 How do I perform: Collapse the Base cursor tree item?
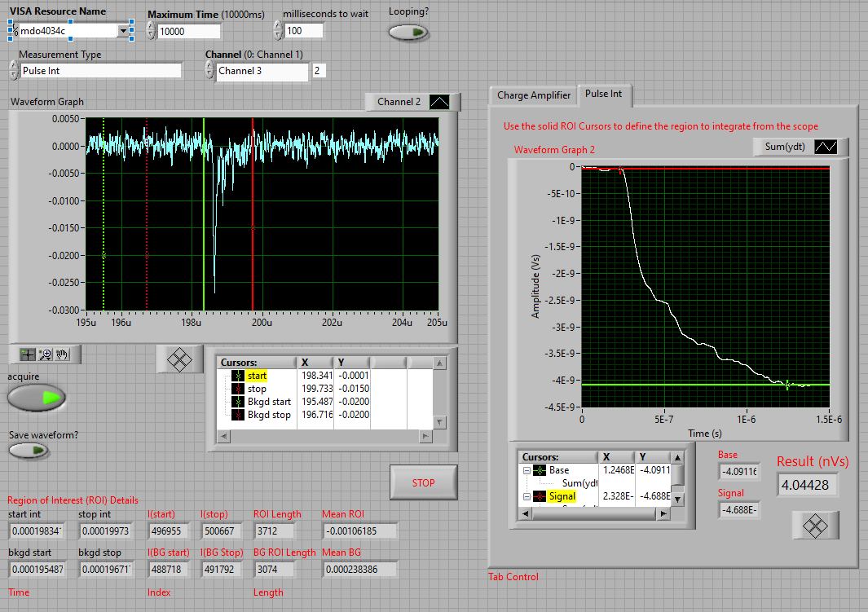pos(526,471)
